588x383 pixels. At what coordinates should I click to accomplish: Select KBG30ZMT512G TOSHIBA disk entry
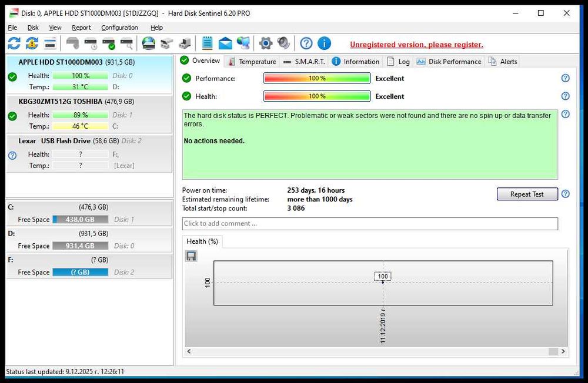(89, 115)
